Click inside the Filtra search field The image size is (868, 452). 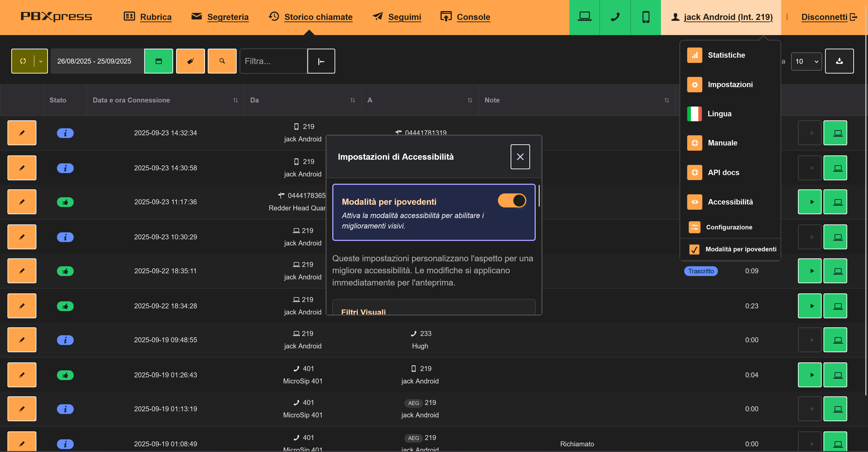point(274,61)
